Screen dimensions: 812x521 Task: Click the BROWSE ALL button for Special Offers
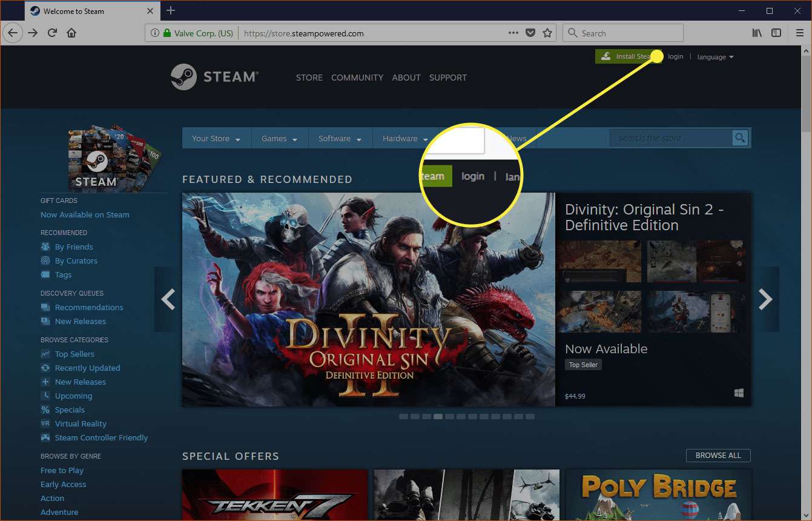coord(718,455)
